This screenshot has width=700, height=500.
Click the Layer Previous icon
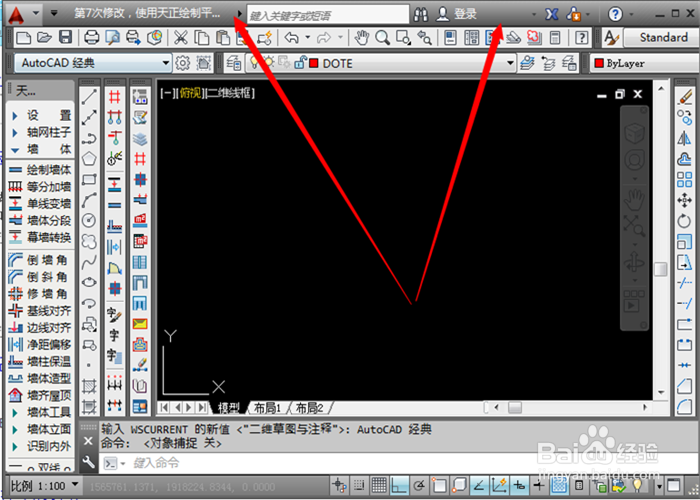tap(548, 63)
